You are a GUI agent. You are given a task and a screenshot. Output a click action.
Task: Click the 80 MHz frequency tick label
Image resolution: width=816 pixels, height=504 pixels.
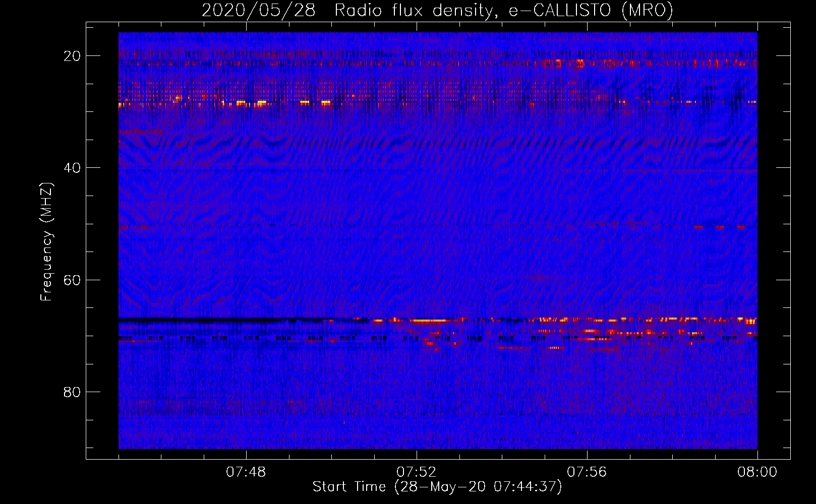pos(73,392)
